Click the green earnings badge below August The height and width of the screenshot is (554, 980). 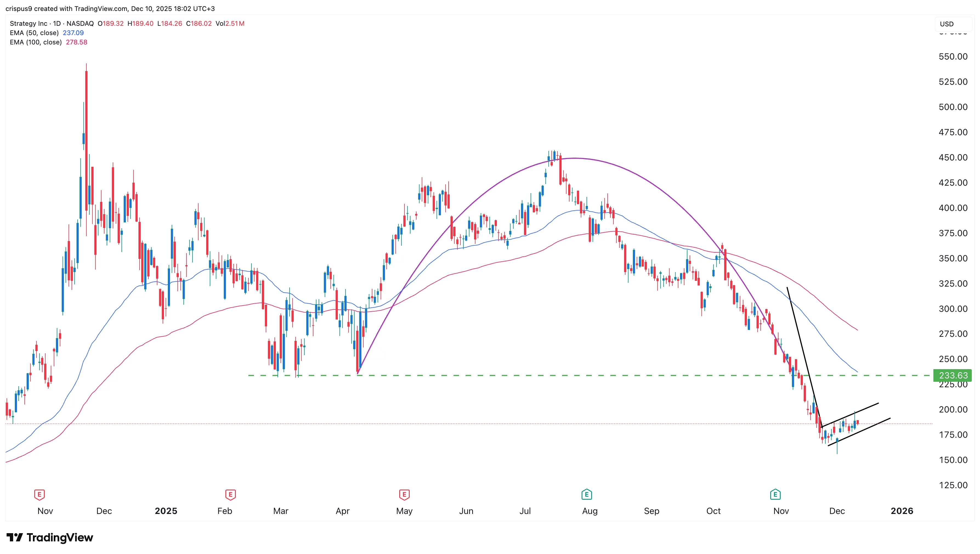pyautogui.click(x=587, y=493)
